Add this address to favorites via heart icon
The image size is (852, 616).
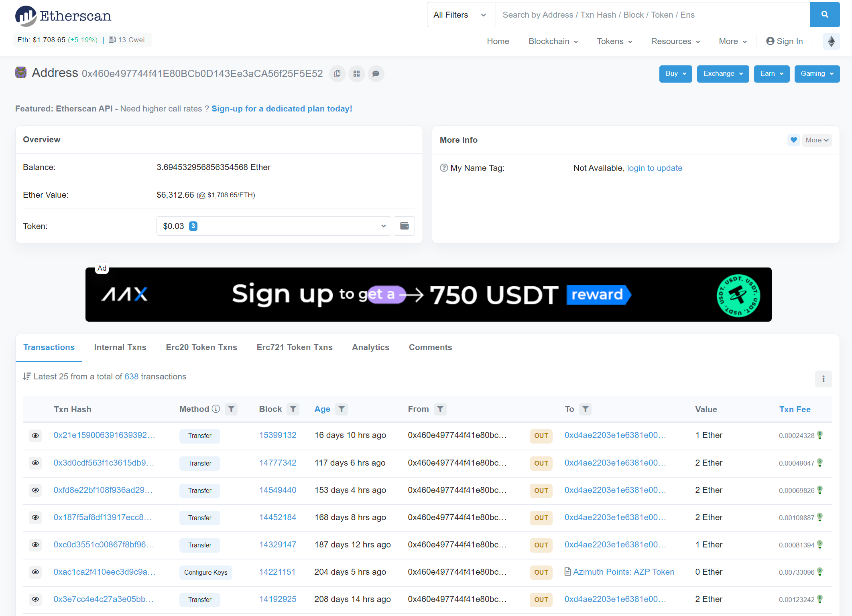pyautogui.click(x=793, y=140)
